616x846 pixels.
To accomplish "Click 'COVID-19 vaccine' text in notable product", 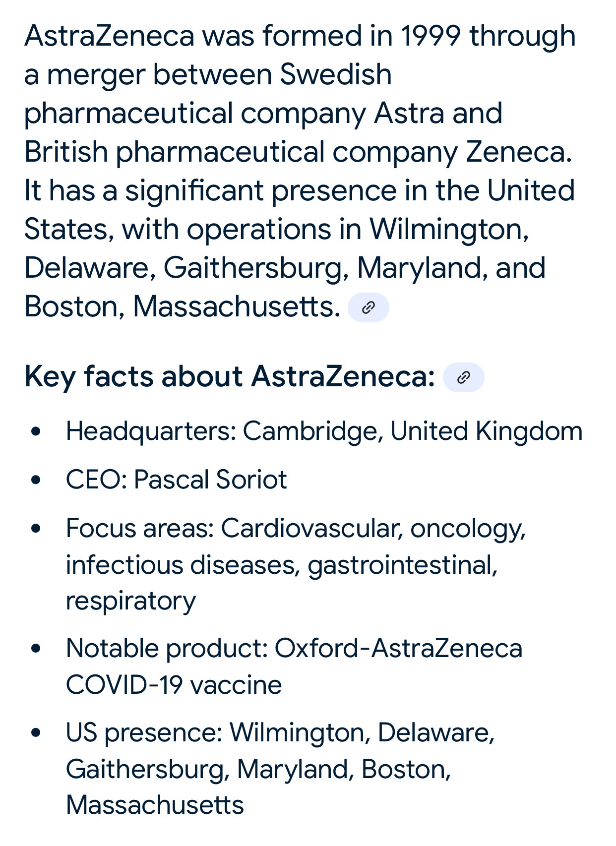I will tap(174, 685).
